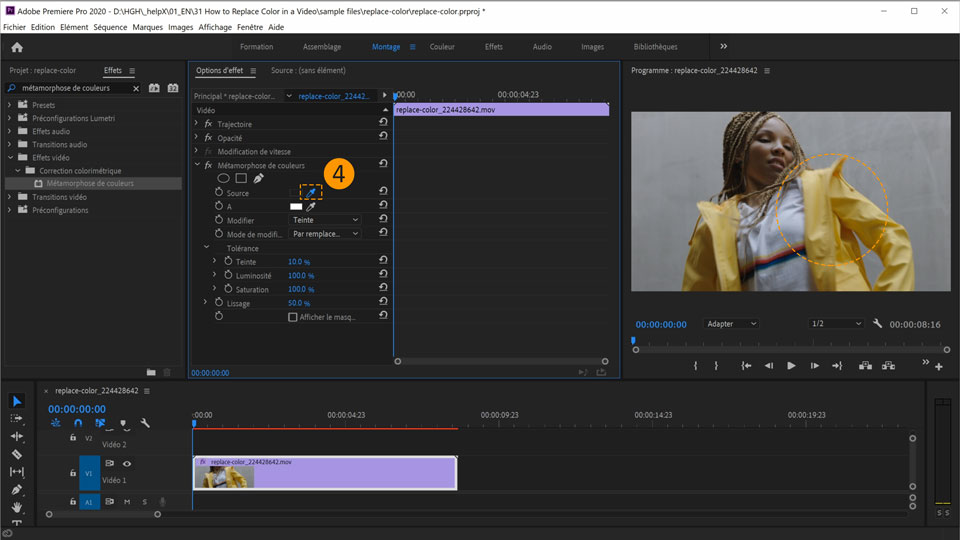Create an ellipse mask
The image size is (960, 540).
coord(223,179)
